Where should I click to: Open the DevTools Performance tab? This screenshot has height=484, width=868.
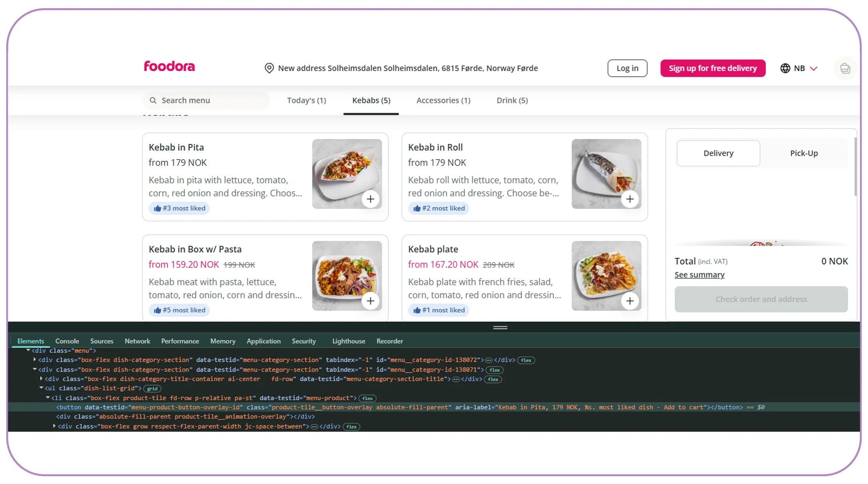click(x=180, y=341)
